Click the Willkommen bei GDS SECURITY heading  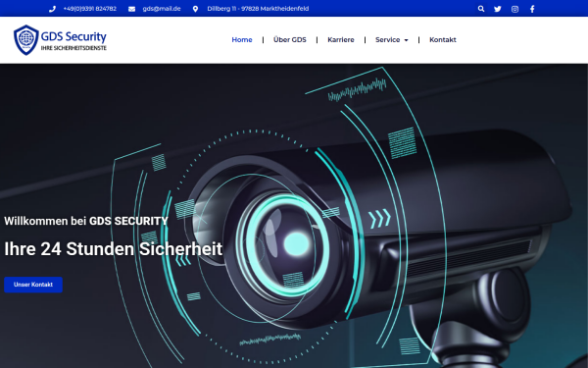[86, 221]
